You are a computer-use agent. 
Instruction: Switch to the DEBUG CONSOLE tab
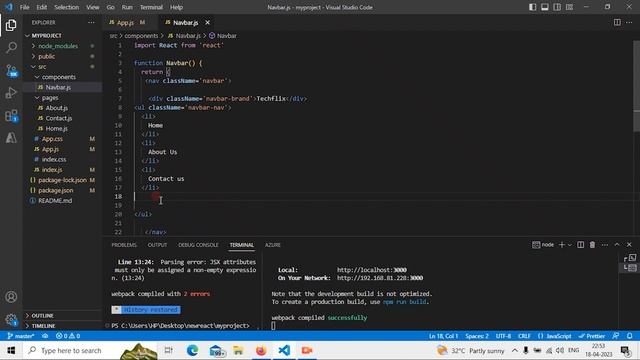coord(198,245)
